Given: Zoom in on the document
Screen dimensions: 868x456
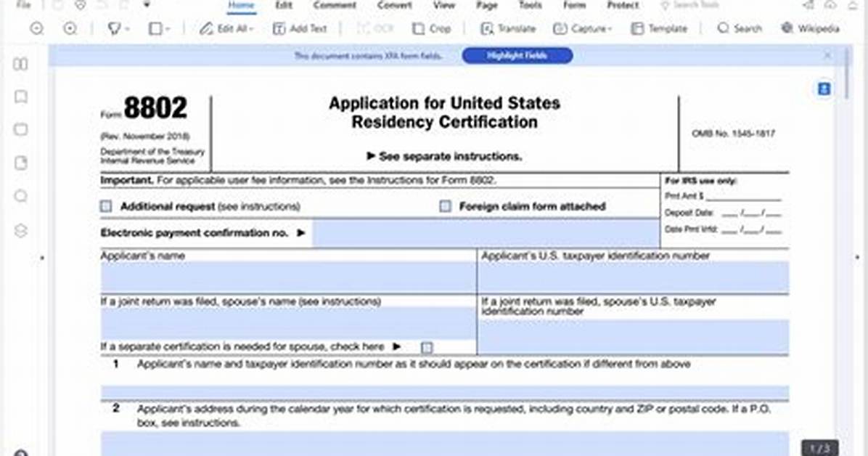Looking at the screenshot, I should (70, 28).
